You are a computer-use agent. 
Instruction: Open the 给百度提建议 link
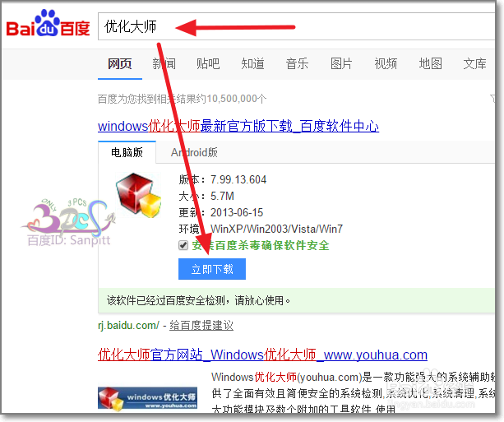coord(201,325)
